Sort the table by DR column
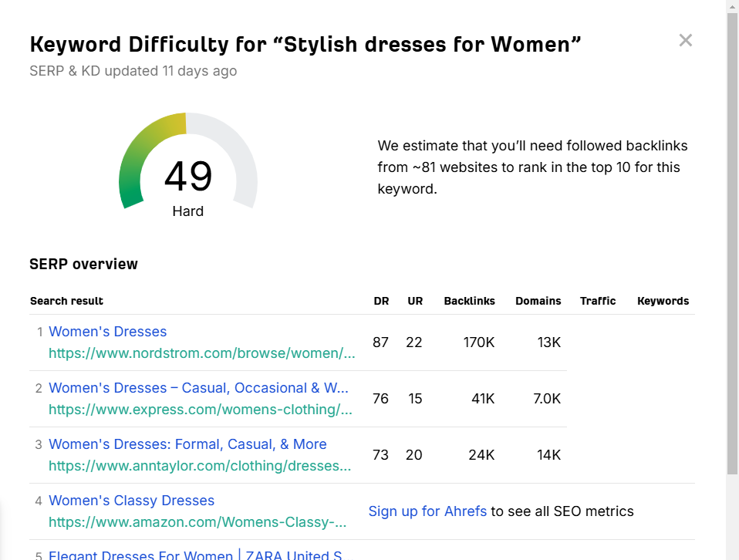 381,301
